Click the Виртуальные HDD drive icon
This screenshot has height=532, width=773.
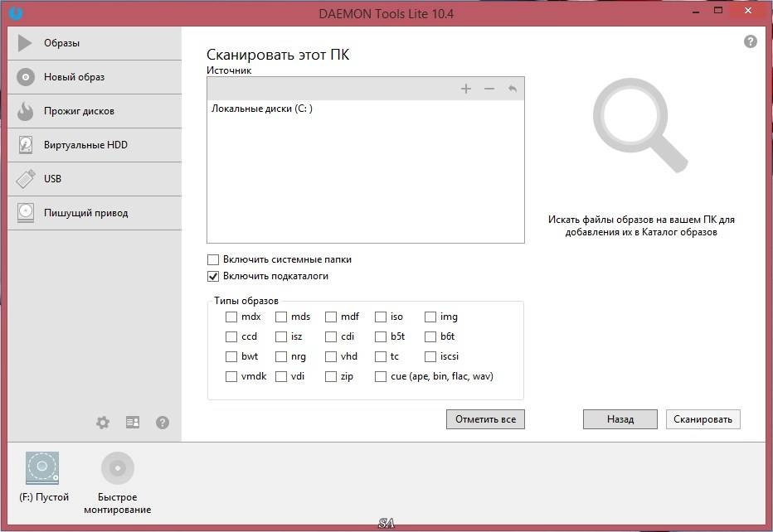pyautogui.click(x=25, y=145)
